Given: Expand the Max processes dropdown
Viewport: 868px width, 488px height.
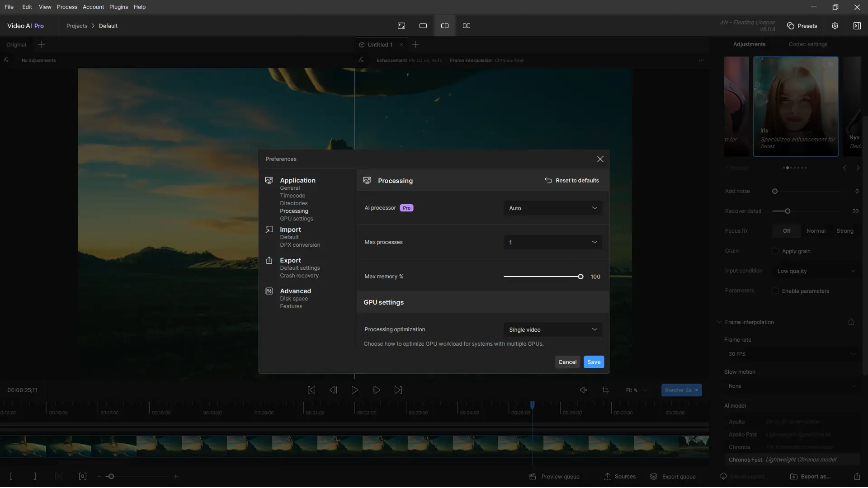Looking at the screenshot, I should [x=552, y=243].
